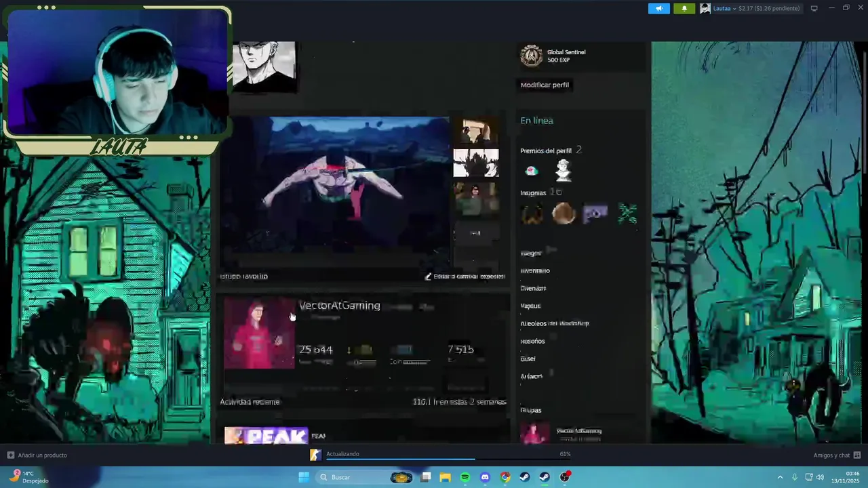Open File Explorer from the taskbar
The height and width of the screenshot is (488, 868).
(446, 477)
